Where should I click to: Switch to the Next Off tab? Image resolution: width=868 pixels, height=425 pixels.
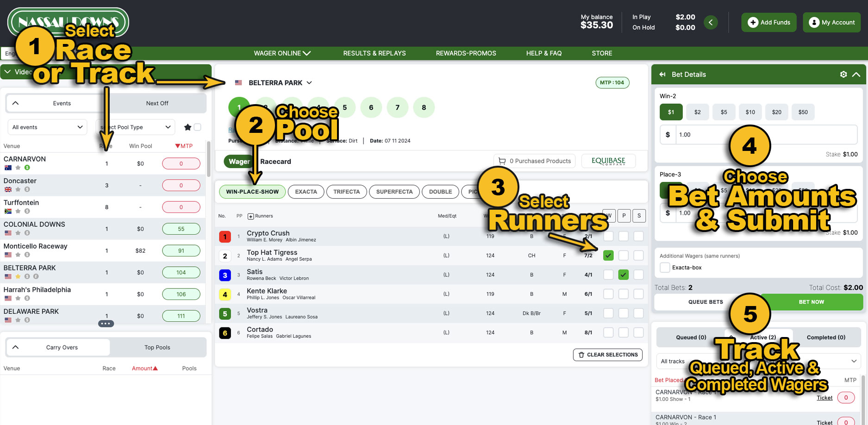[157, 103]
